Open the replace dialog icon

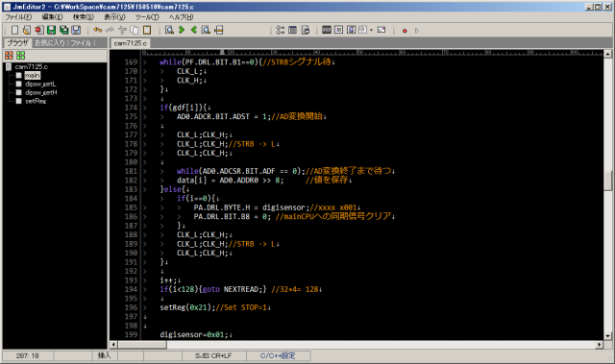tap(206, 30)
